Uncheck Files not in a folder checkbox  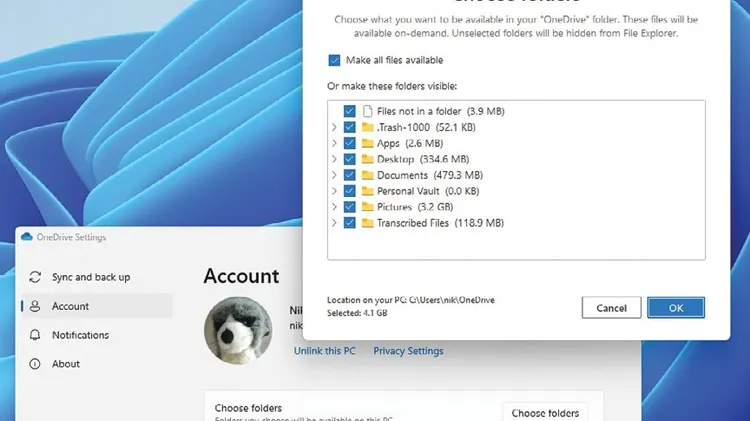click(x=350, y=111)
